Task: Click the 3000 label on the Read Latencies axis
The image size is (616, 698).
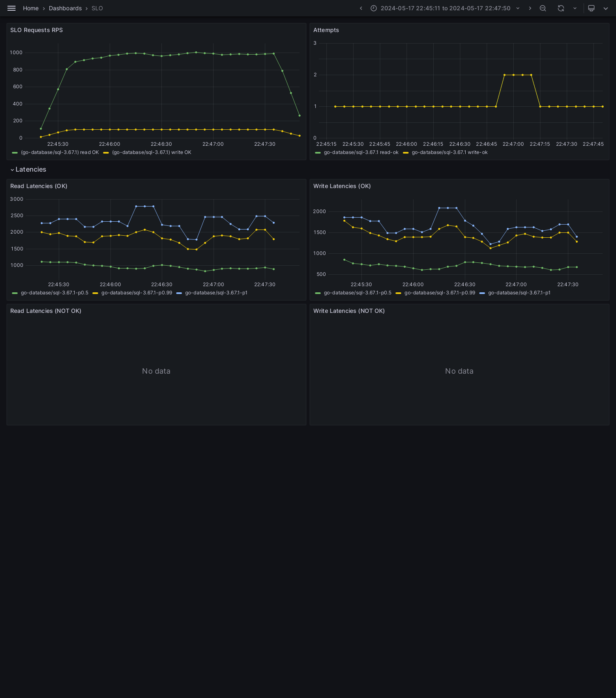Action: (x=17, y=199)
